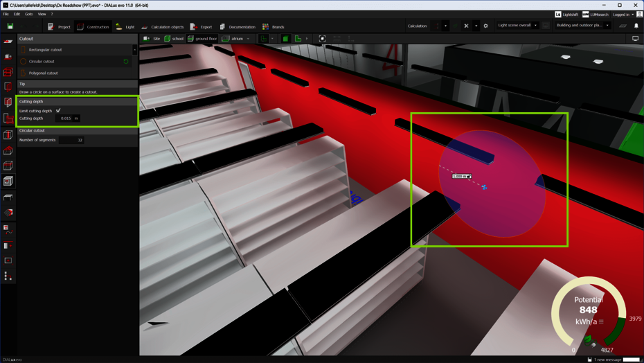Select the Rectangular cutout tool
Image resolution: width=644 pixels, height=363 pixels.
tap(45, 50)
